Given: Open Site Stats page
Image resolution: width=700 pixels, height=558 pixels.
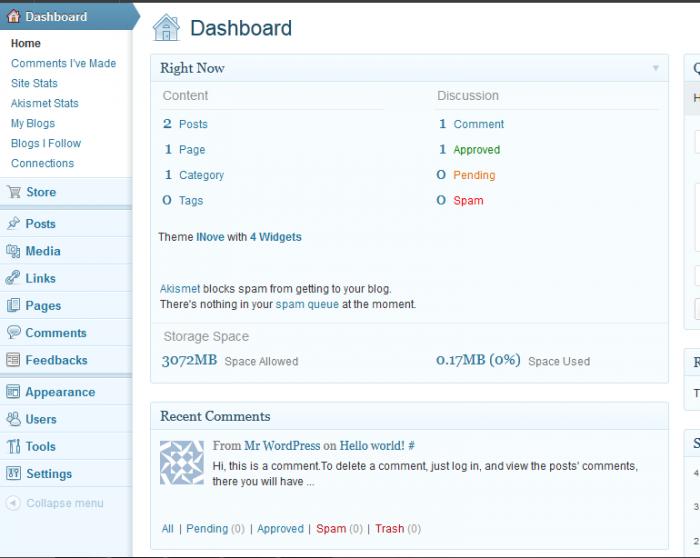Looking at the screenshot, I should (x=34, y=83).
